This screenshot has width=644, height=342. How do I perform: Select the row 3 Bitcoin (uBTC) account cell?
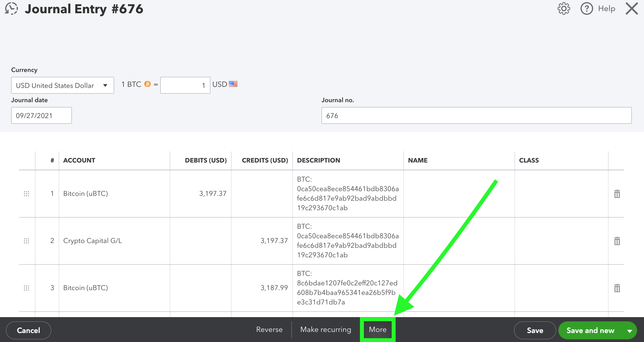point(114,288)
